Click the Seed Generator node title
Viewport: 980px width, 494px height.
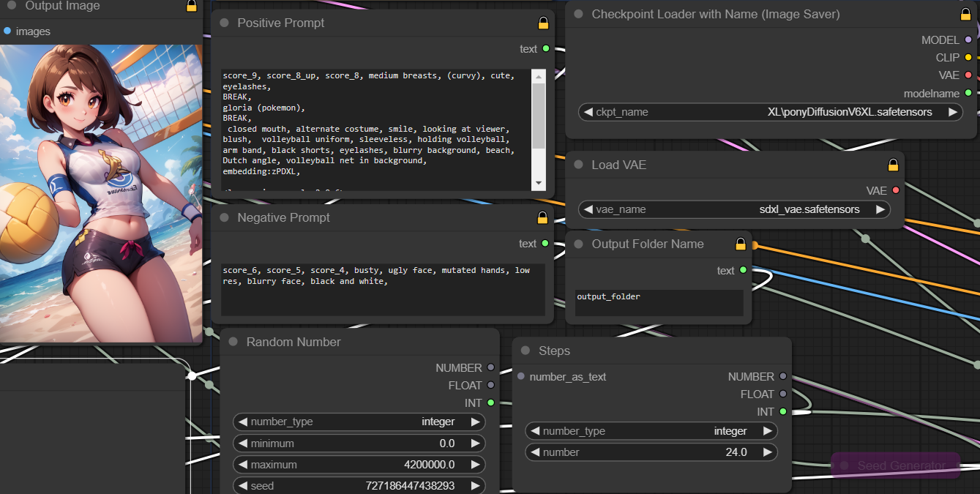pyautogui.click(x=901, y=465)
